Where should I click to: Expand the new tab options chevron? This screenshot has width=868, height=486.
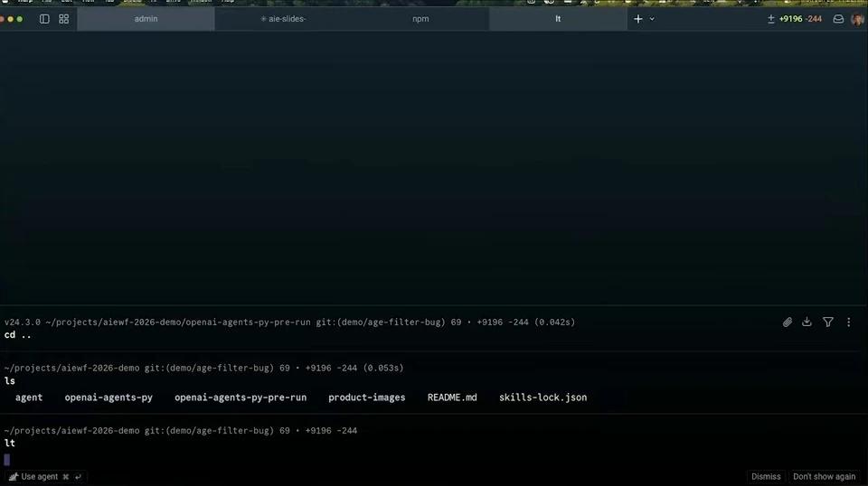point(652,19)
